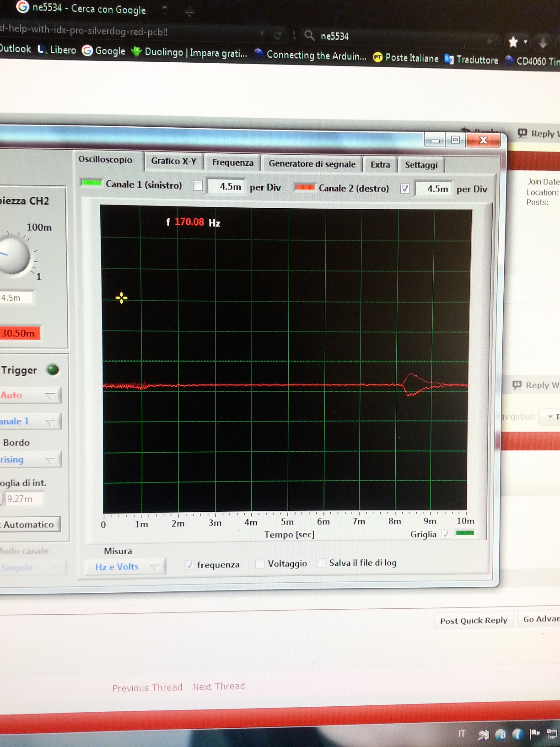Click the Automatico button
This screenshot has height=747, width=560.
coord(30,525)
